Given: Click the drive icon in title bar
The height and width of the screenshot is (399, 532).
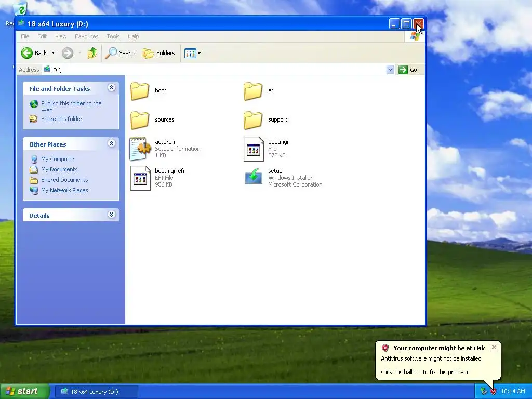Looking at the screenshot, I should point(21,23).
